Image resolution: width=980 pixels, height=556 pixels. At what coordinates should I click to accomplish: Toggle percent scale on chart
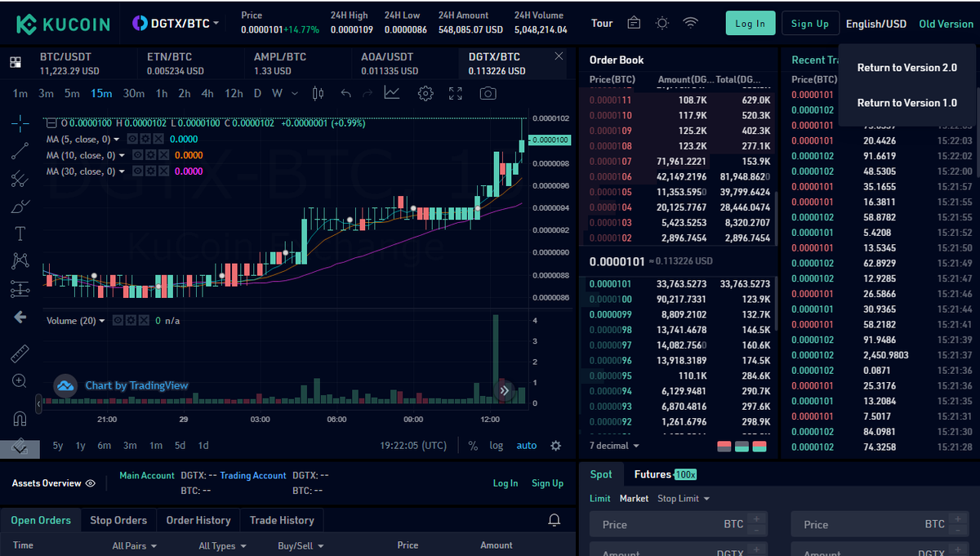473,446
